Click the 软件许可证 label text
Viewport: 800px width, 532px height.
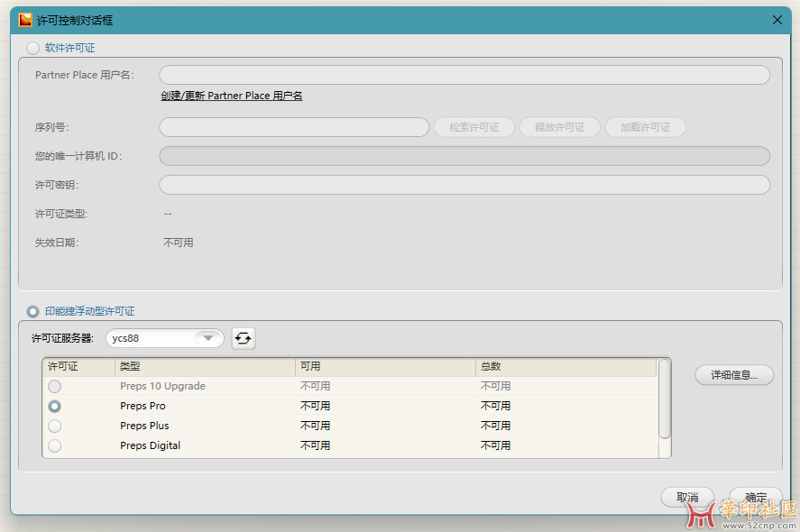[69, 48]
